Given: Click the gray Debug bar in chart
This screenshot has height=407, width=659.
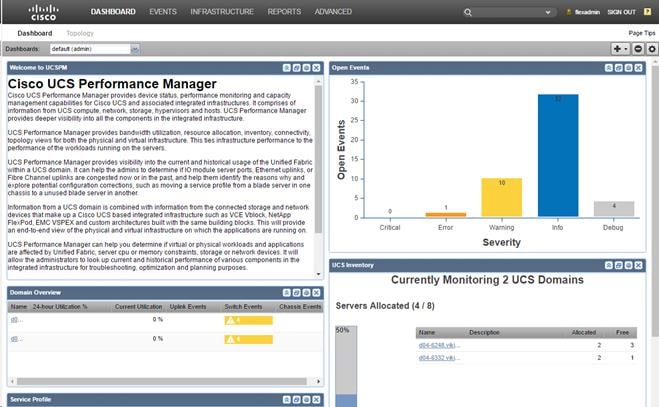Looking at the screenshot, I should [x=614, y=209].
